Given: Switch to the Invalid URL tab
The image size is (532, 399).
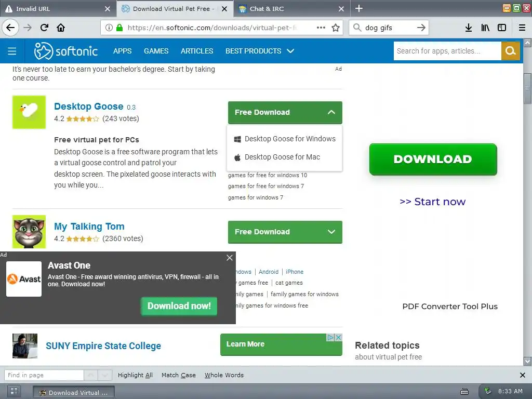Looking at the screenshot, I should (x=58, y=9).
